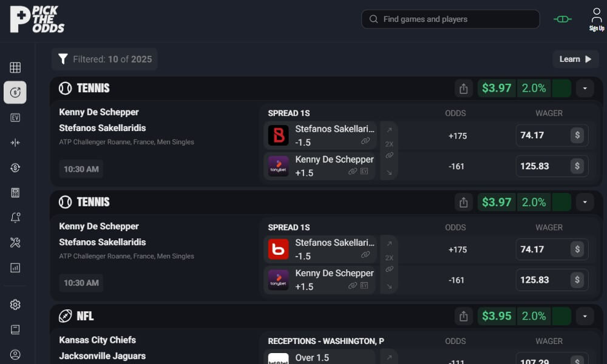607x364 pixels.
Task: Click the share icon on the NFL card
Action: click(x=464, y=316)
